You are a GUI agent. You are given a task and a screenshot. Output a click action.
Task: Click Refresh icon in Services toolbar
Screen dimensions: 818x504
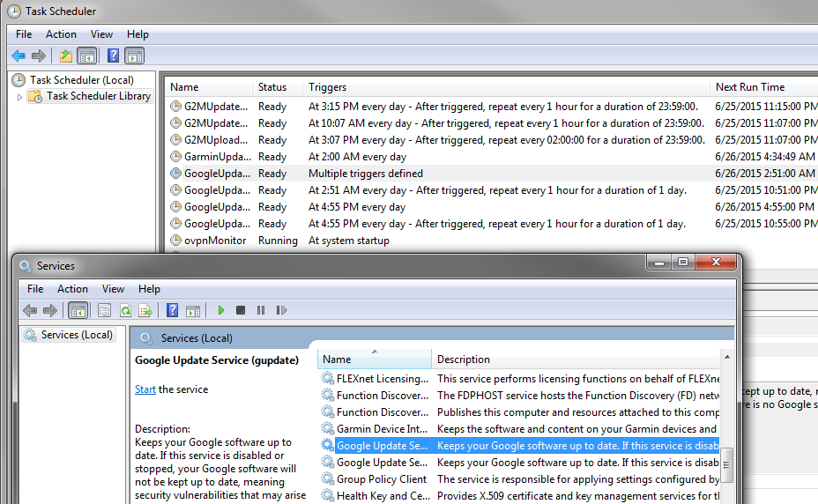click(125, 310)
